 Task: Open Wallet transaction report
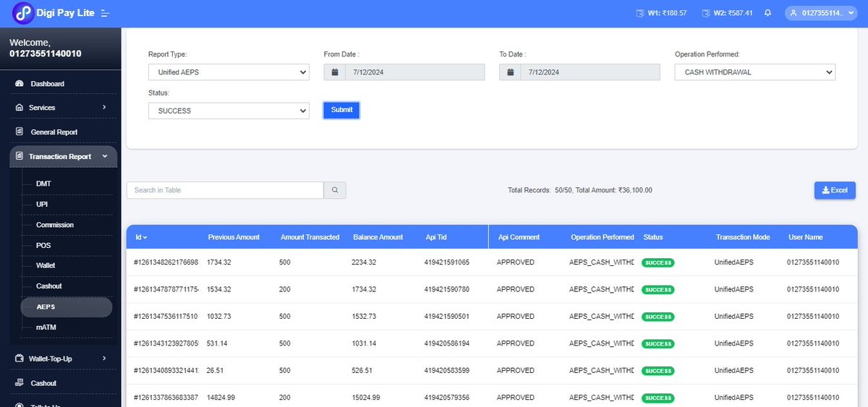[46, 265]
